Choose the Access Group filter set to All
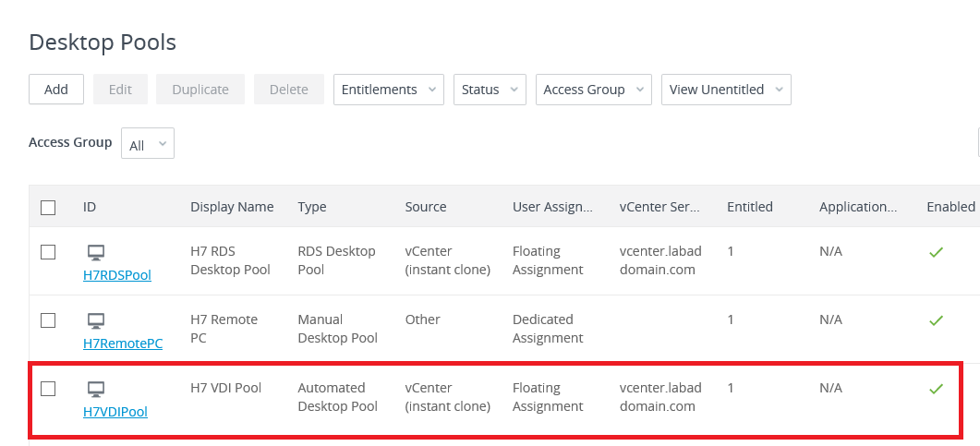This screenshot has width=980, height=446. 148,144
